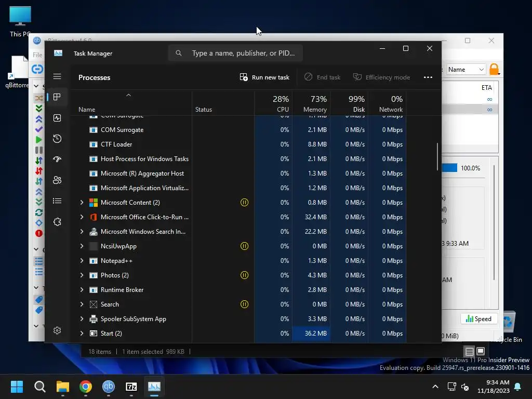Sort processes by Disk column
Screen dimensions: 532x399
coord(349,103)
